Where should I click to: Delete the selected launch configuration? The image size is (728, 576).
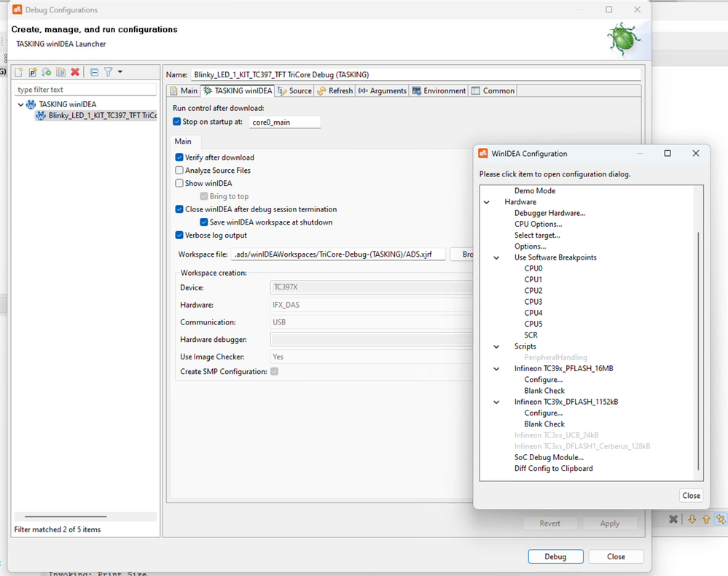click(75, 71)
